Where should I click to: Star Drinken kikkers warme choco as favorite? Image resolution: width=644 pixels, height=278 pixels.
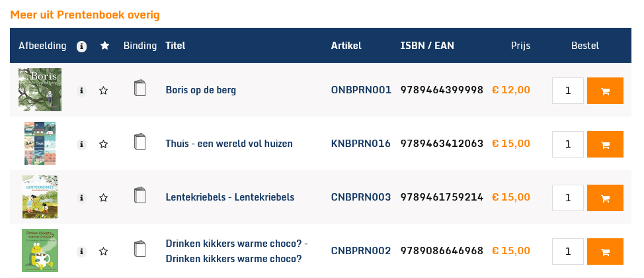tap(104, 252)
